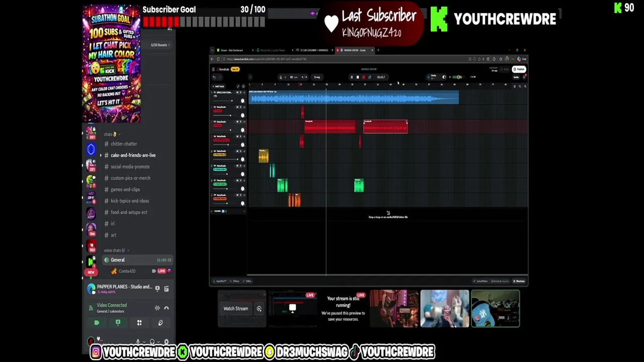
Task: Expand track 02 options arrow
Action: pos(244,107)
